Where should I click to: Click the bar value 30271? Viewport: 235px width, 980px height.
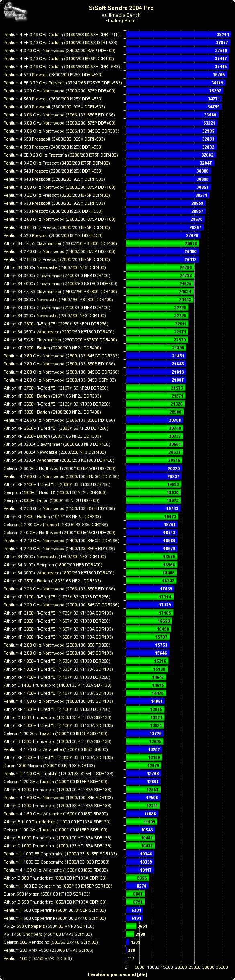coord(201,195)
